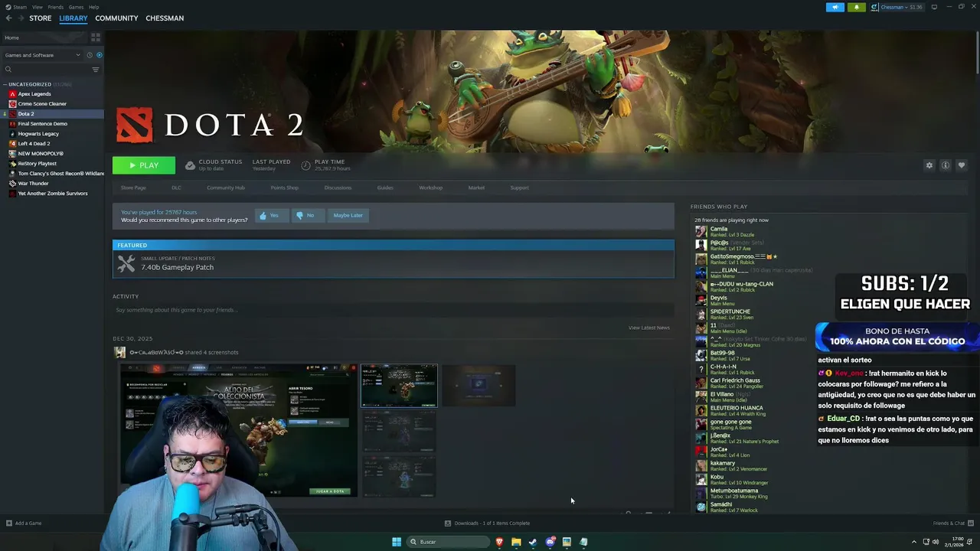
Task: Open the CHESSMAN profile tab
Action: 165,18
